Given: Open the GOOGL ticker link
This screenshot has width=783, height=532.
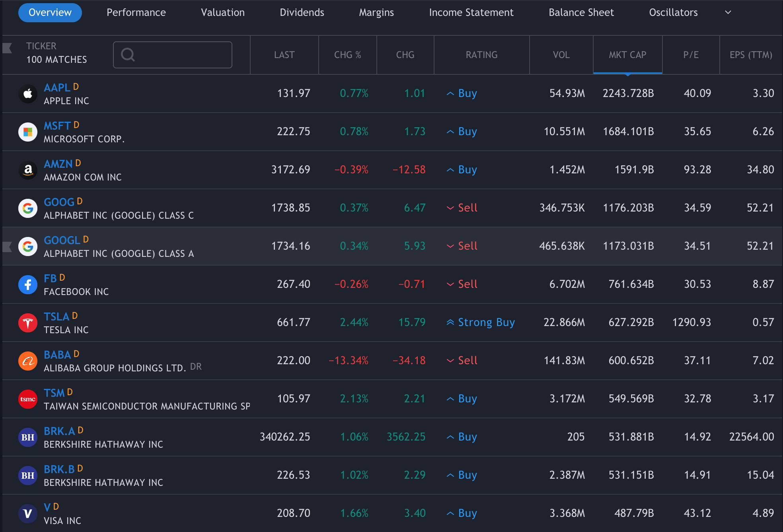Looking at the screenshot, I should (x=62, y=240).
